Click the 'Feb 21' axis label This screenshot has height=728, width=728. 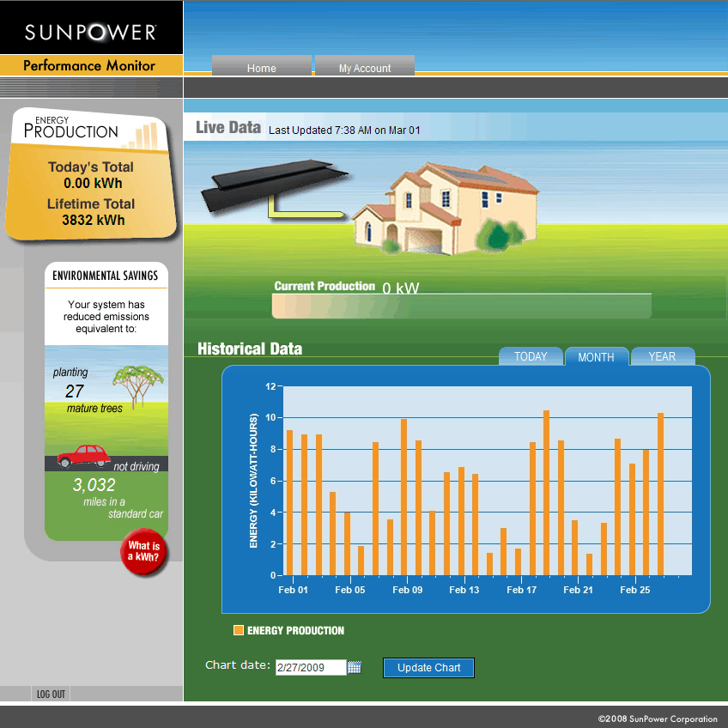click(x=578, y=590)
